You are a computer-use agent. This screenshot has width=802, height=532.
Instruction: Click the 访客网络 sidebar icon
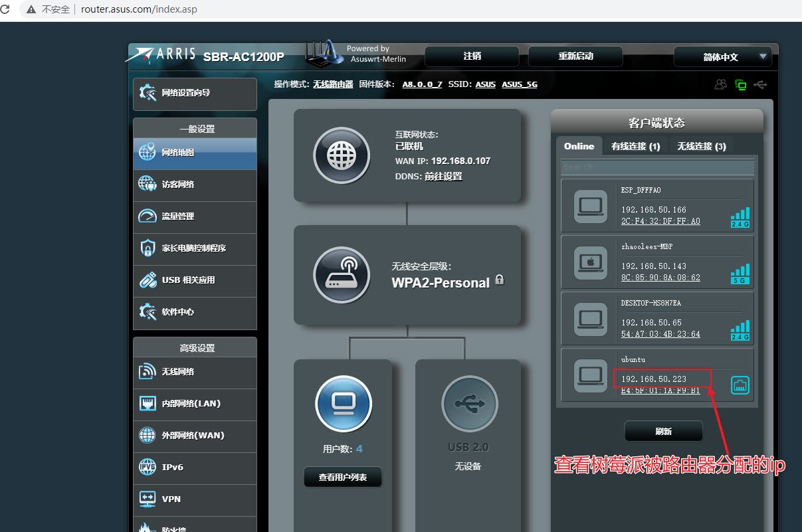[148, 184]
